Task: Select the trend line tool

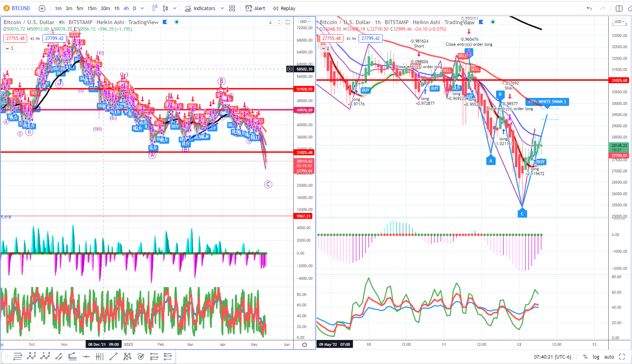Action: (113, 356)
